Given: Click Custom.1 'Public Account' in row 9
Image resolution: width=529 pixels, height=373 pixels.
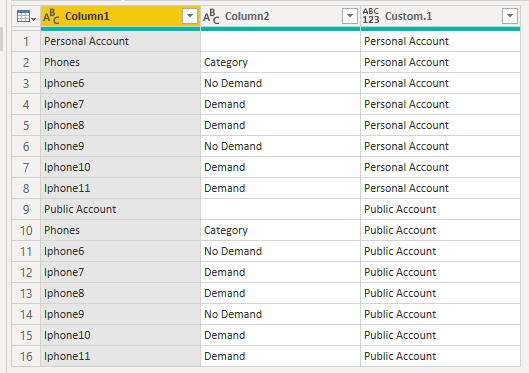Looking at the screenshot, I should point(440,209).
